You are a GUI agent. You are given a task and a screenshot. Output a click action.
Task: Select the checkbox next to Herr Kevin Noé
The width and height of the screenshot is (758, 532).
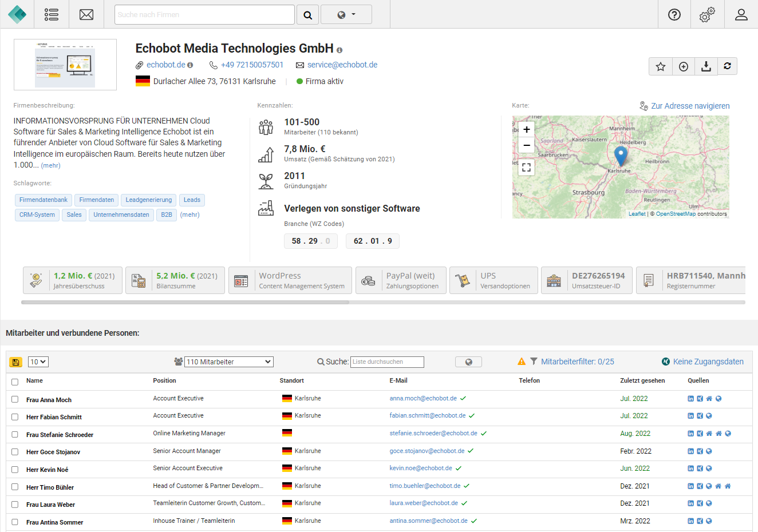point(15,470)
